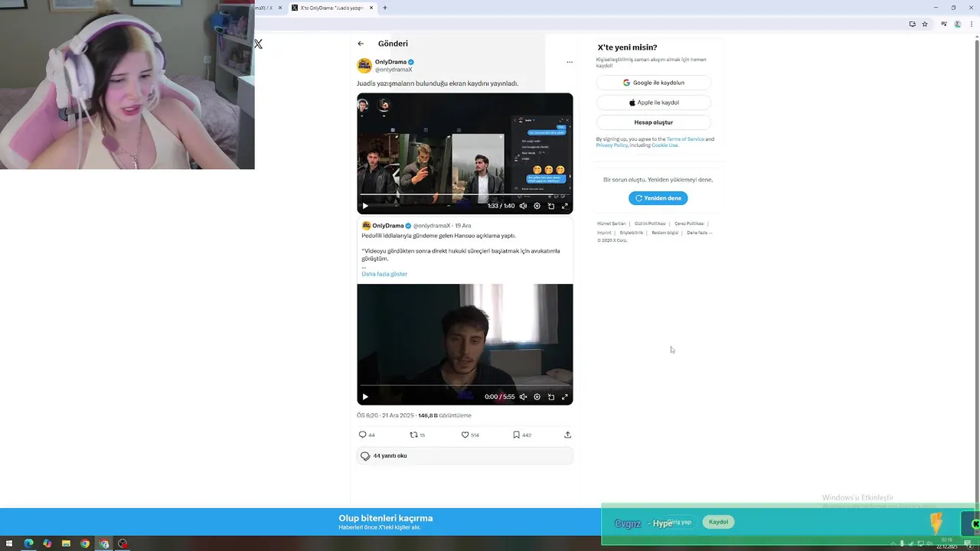
Task: Click the repost icon showing 15
Action: click(x=413, y=435)
